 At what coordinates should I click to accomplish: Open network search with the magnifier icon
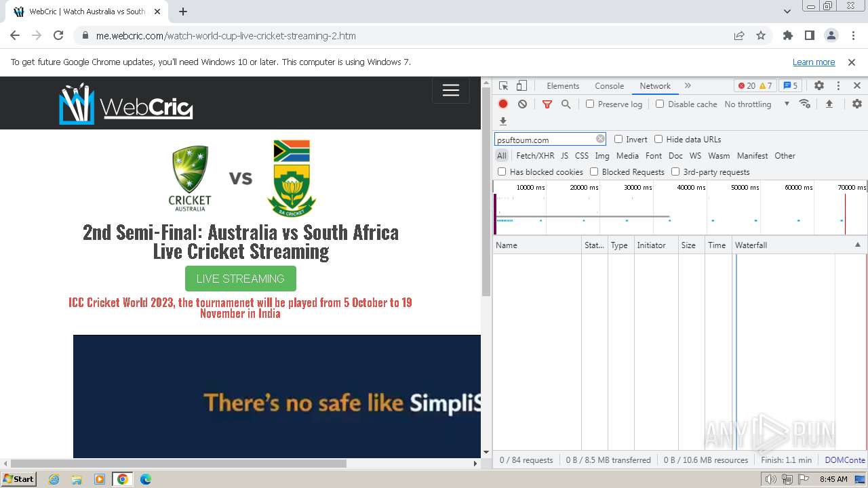(x=566, y=104)
